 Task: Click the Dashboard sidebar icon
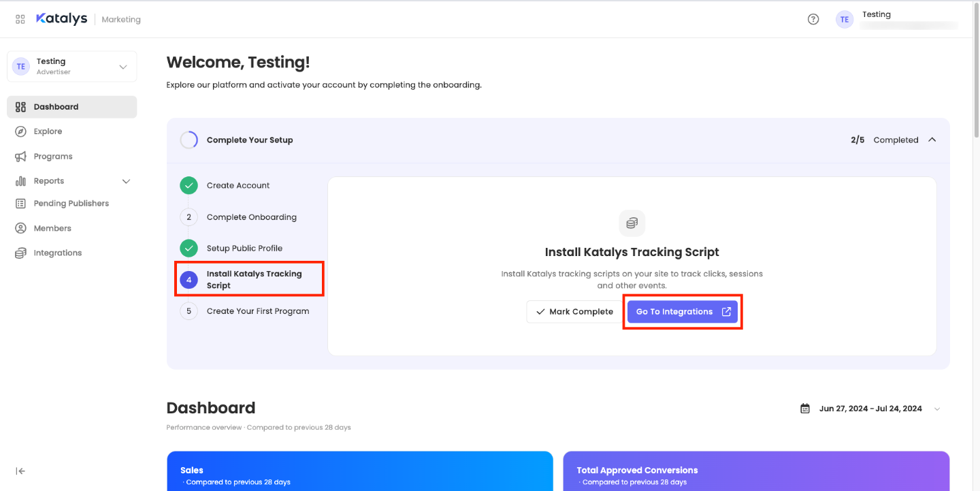click(20, 107)
